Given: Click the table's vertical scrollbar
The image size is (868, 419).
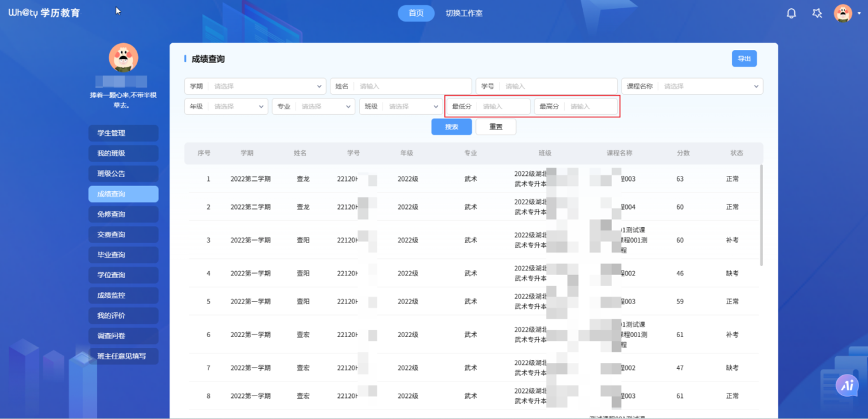Looking at the screenshot, I should [761, 215].
